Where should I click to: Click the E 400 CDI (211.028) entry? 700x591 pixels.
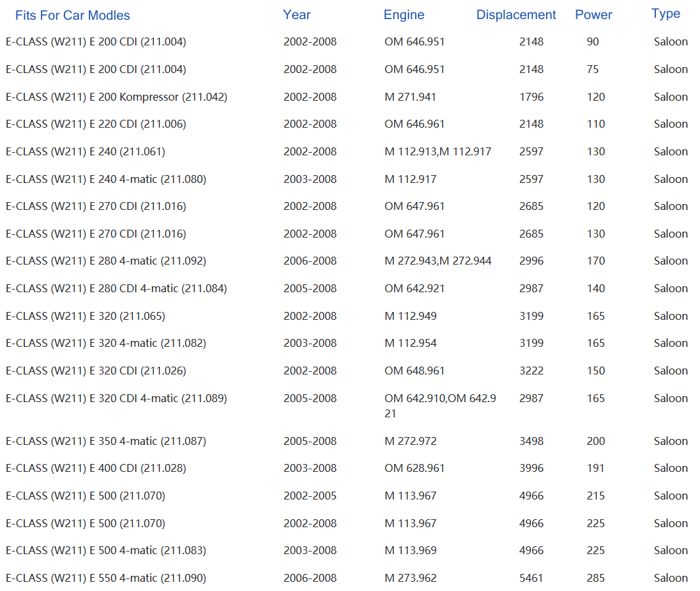(x=96, y=468)
